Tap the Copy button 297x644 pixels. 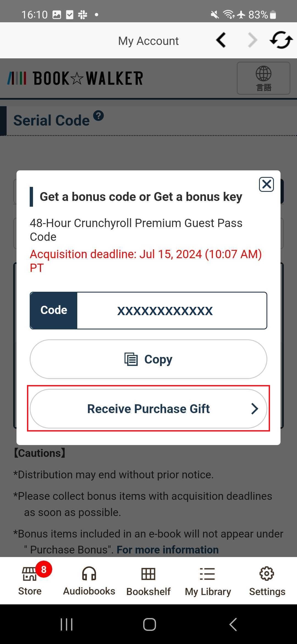[148, 359]
